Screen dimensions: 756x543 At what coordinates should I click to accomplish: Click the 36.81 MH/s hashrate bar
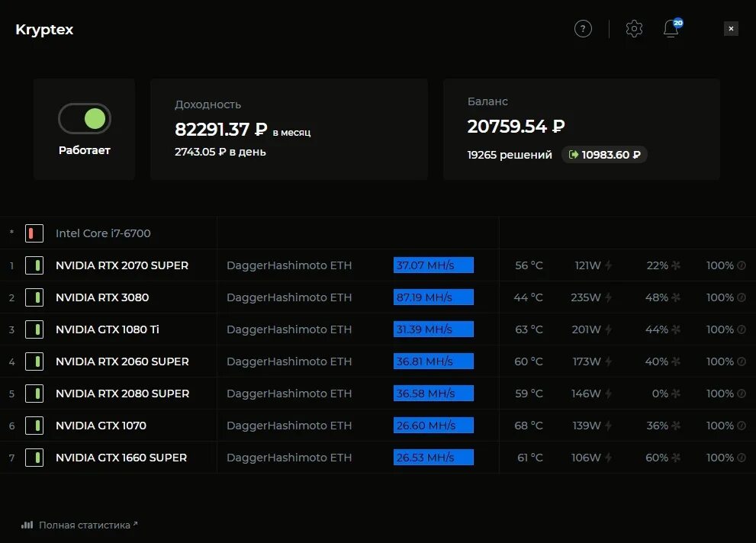[433, 361]
